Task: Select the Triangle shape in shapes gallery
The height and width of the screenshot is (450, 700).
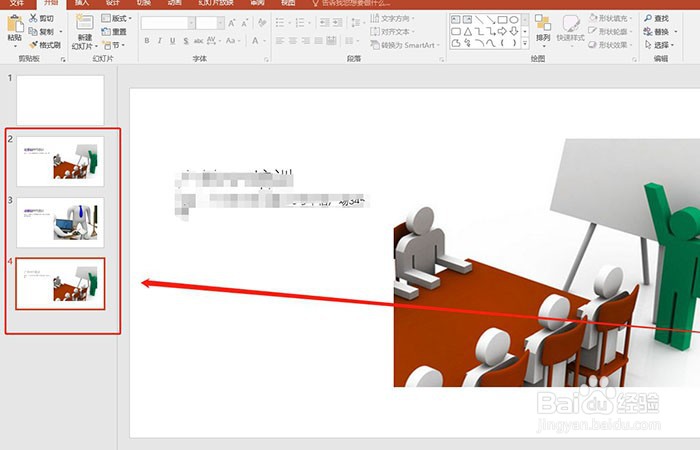Action: click(x=467, y=32)
